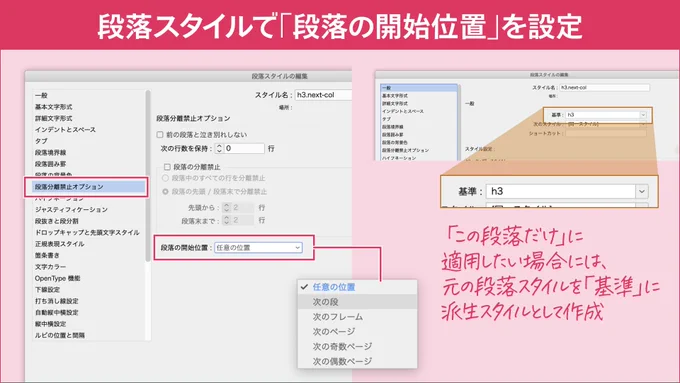680x383 pixels.
Task: Select the 正規表現スタイル category
Action: [60, 244]
